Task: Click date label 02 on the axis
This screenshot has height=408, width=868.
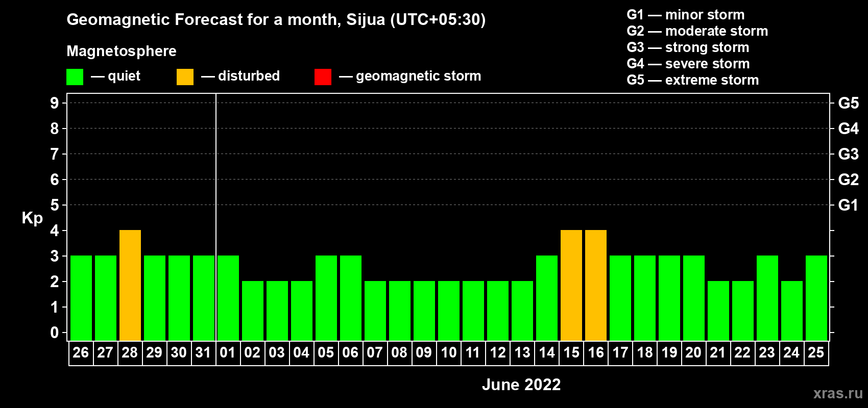Action: click(252, 352)
